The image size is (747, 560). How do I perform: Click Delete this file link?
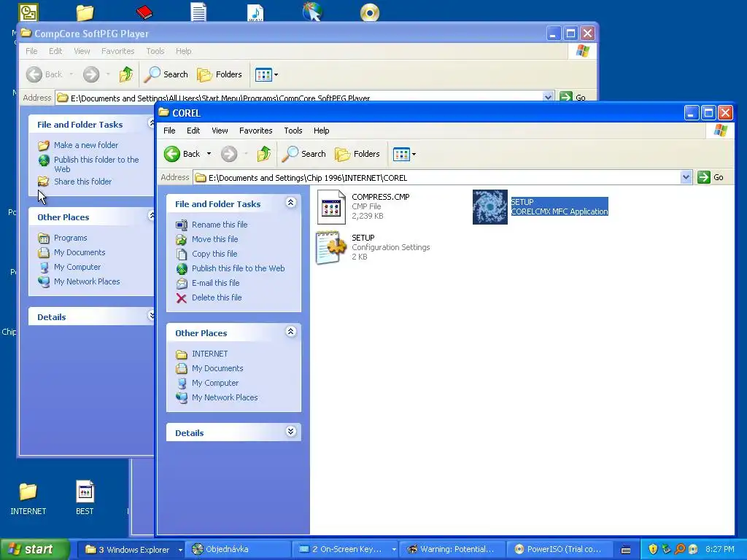tap(217, 297)
